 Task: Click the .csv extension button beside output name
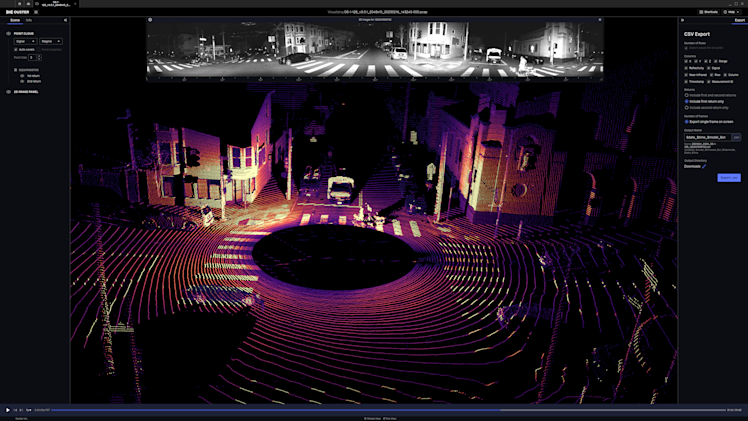pos(736,137)
